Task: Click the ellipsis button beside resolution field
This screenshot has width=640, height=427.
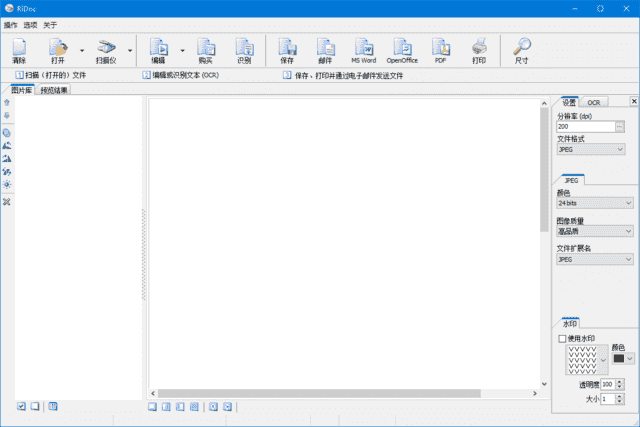Action: pyautogui.click(x=620, y=127)
